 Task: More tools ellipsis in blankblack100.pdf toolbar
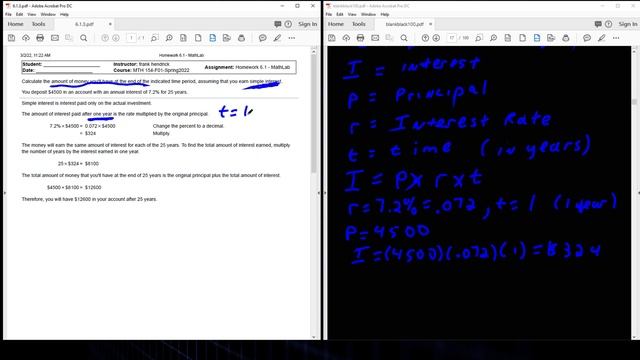pos(616,38)
